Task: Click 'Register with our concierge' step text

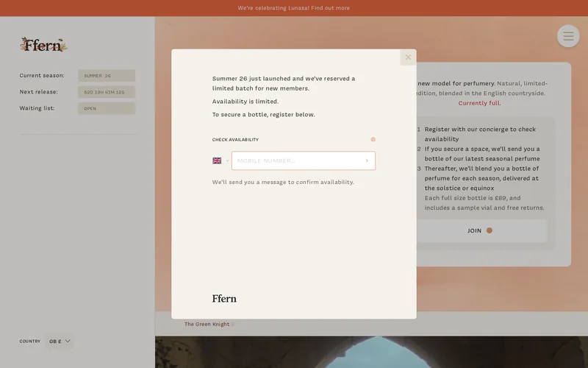Action: click(x=481, y=134)
